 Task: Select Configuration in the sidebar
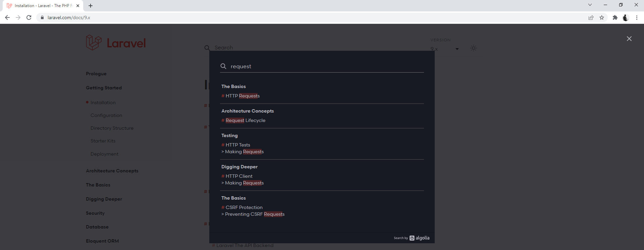[106, 115]
